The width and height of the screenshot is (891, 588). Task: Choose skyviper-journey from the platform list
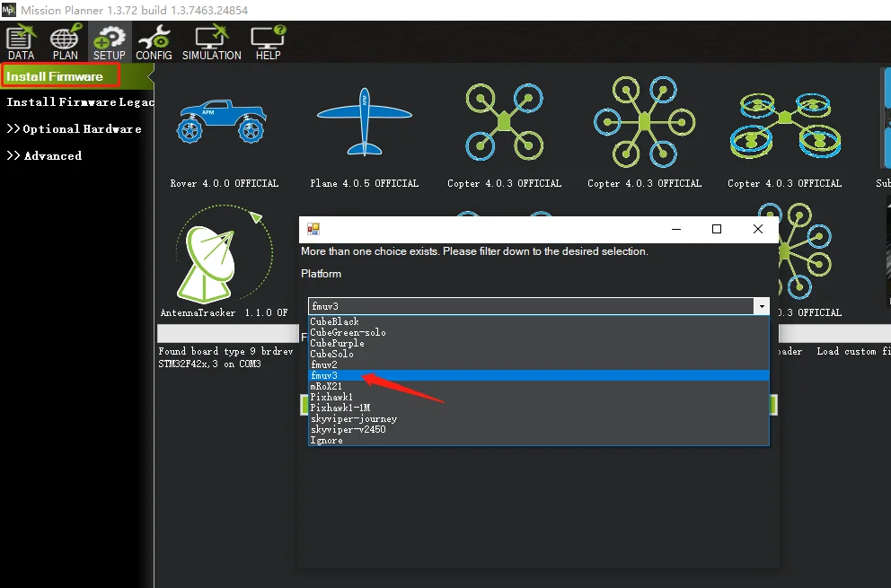(x=539, y=418)
